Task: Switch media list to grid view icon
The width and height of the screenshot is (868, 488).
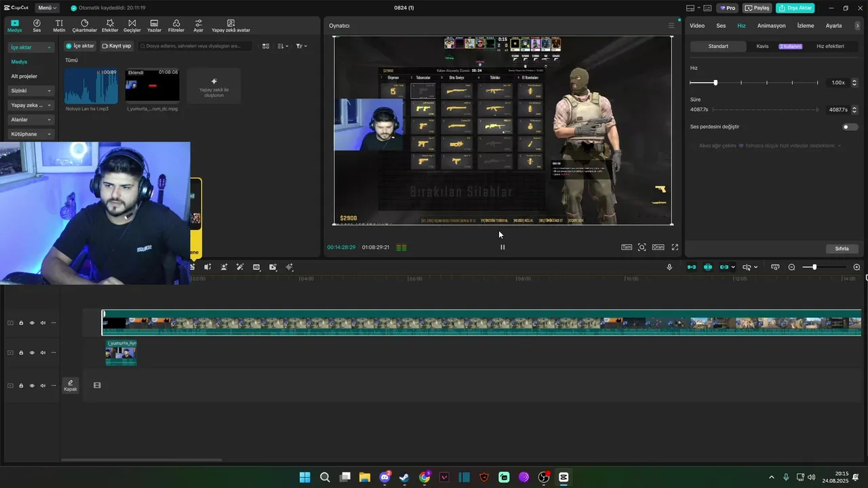Action: (x=266, y=46)
